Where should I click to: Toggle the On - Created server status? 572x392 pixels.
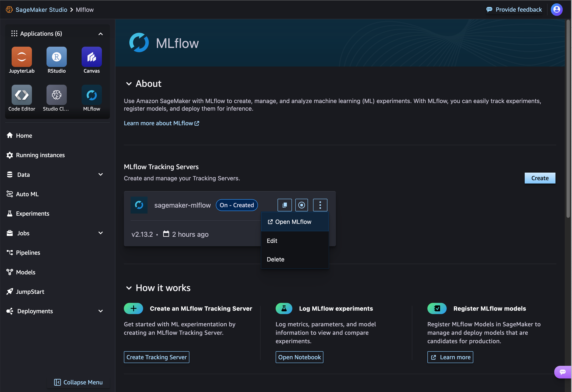(x=302, y=204)
